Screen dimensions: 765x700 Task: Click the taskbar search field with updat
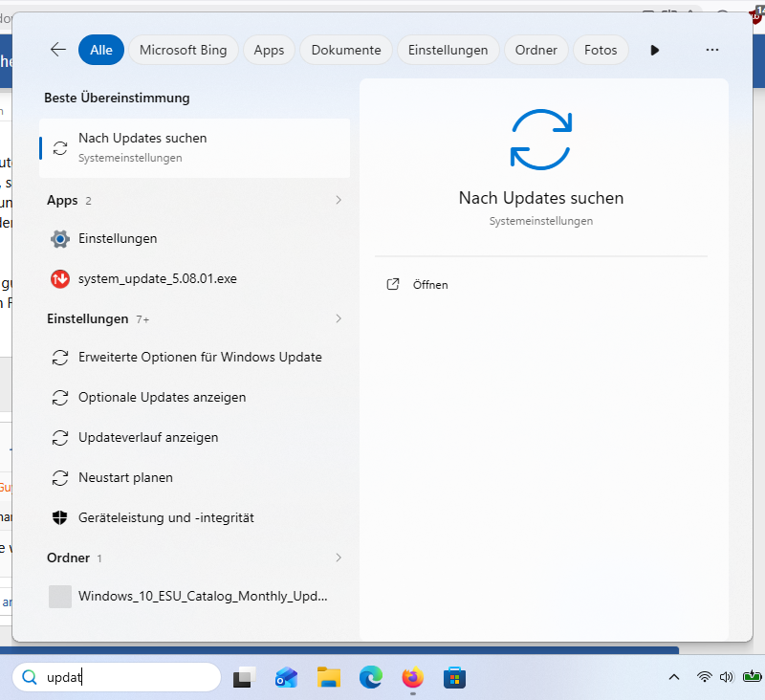(x=117, y=677)
